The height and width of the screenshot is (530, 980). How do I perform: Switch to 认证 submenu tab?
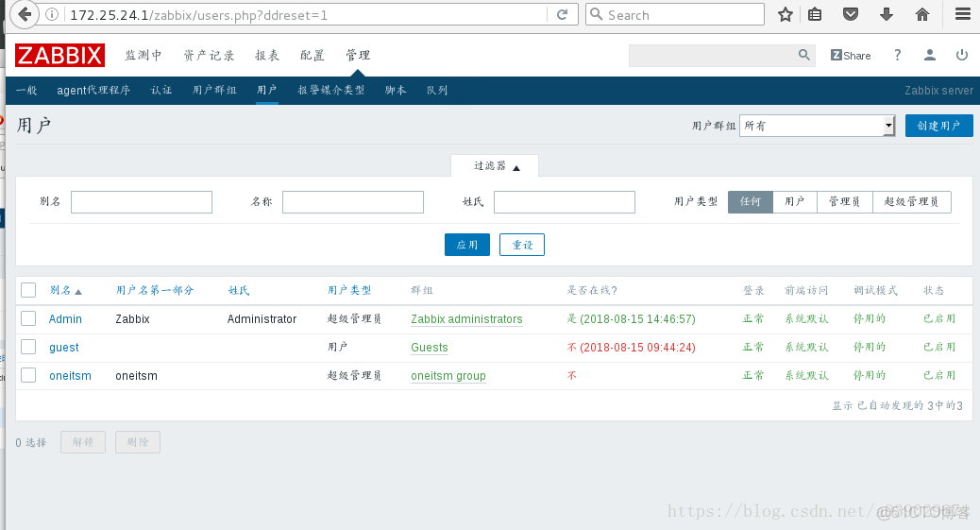[x=161, y=90]
